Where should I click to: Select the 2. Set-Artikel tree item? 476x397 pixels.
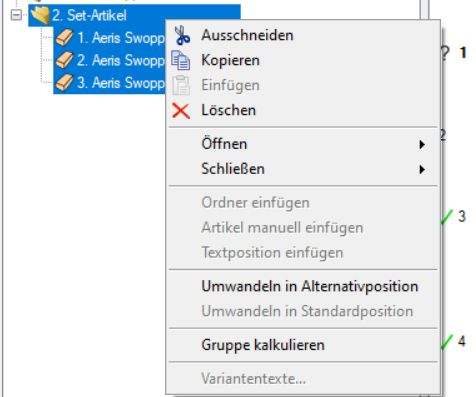(x=89, y=15)
